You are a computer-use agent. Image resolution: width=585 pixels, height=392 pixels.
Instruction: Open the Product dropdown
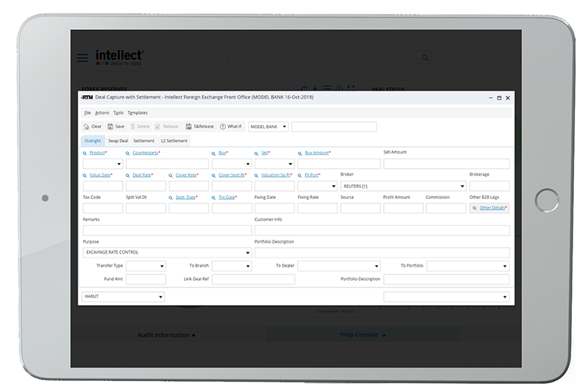102,164
